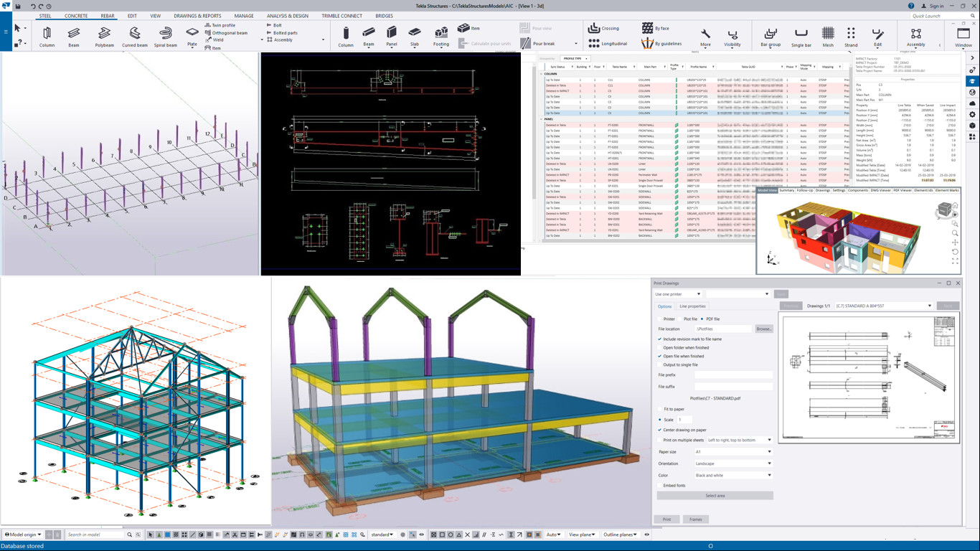Viewport: 980px width, 551px height.
Task: Switch to the DRAWINGS & REPORTS ribbon tab
Action: pyautogui.click(x=197, y=16)
